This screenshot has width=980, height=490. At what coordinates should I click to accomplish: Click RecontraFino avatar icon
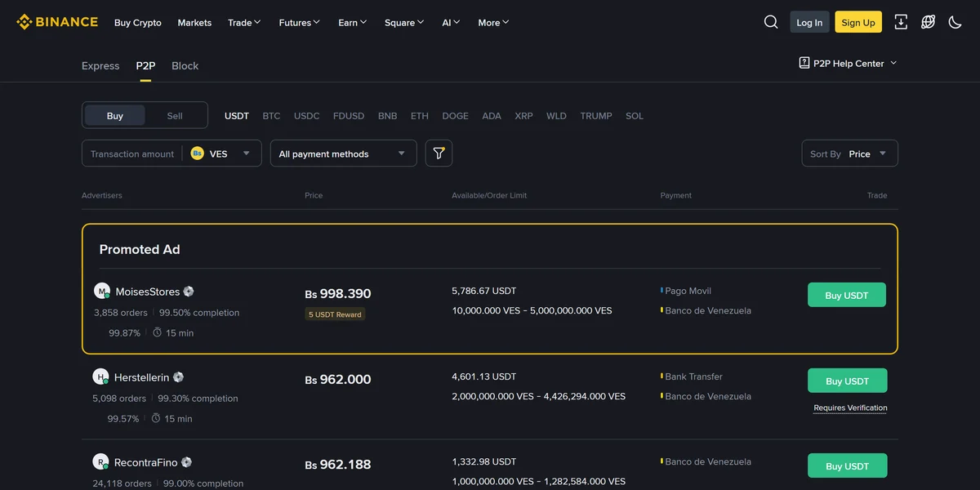(100, 461)
